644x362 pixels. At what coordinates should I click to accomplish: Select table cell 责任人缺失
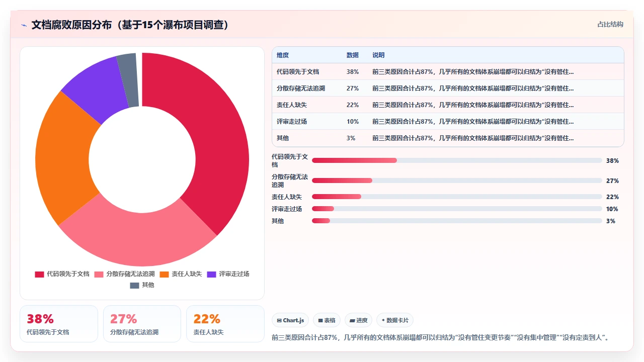click(x=292, y=105)
